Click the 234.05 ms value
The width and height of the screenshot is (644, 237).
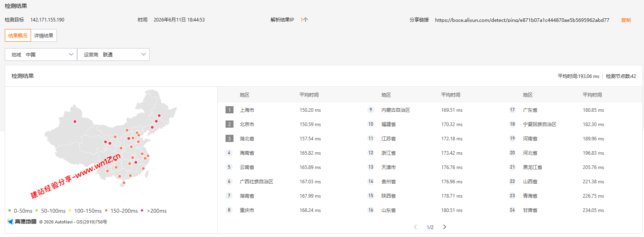tap(593, 210)
